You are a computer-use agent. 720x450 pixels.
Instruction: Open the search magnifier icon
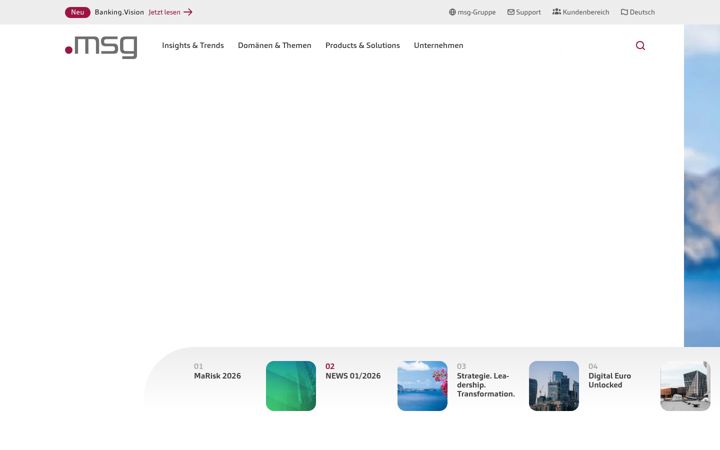pos(640,45)
